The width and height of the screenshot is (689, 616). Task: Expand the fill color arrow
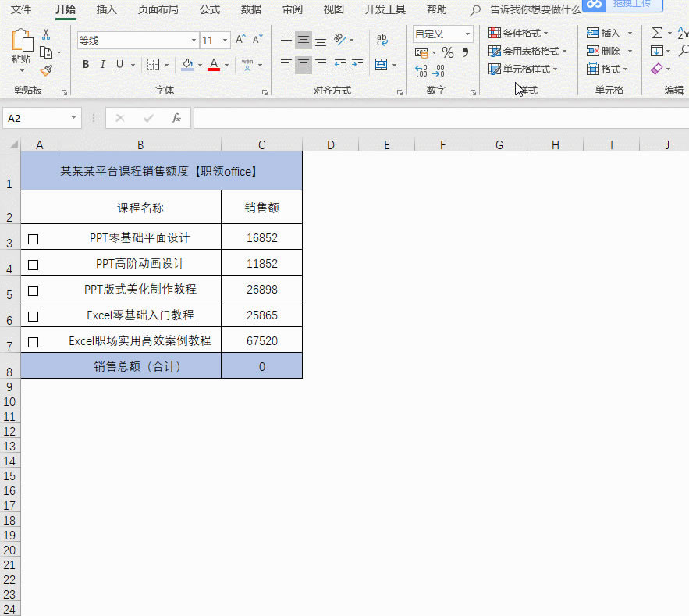pyautogui.click(x=200, y=65)
